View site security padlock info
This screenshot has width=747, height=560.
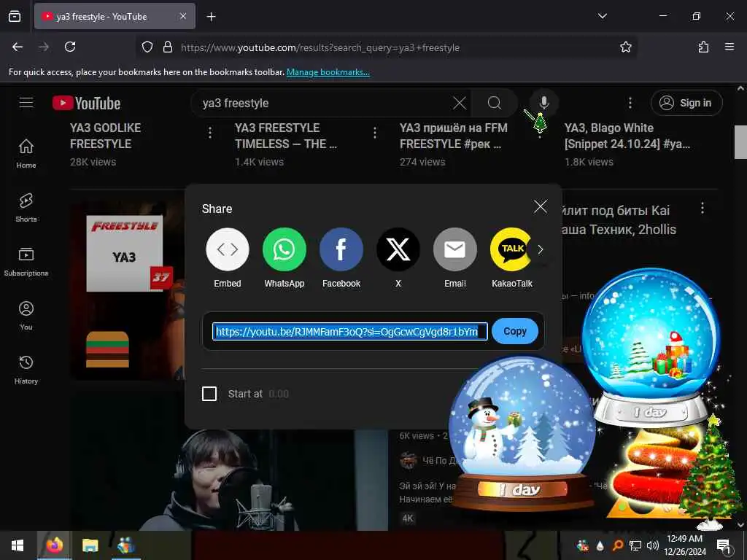[168, 47]
